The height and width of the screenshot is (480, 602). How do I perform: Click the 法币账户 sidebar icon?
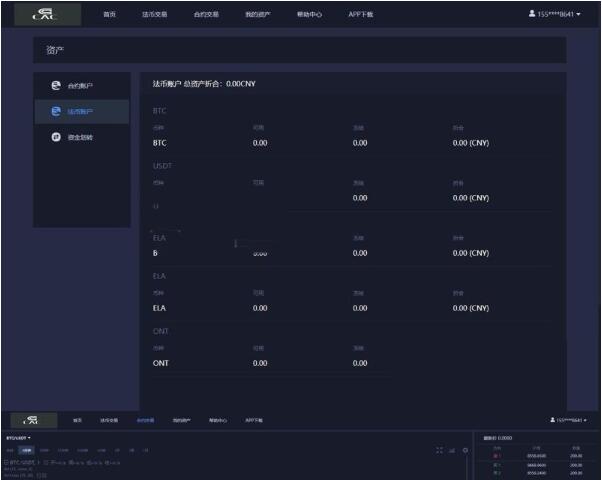click(56, 111)
